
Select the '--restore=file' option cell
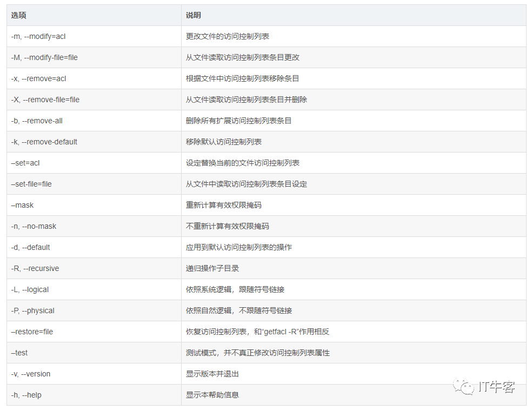pyautogui.click(x=94, y=331)
